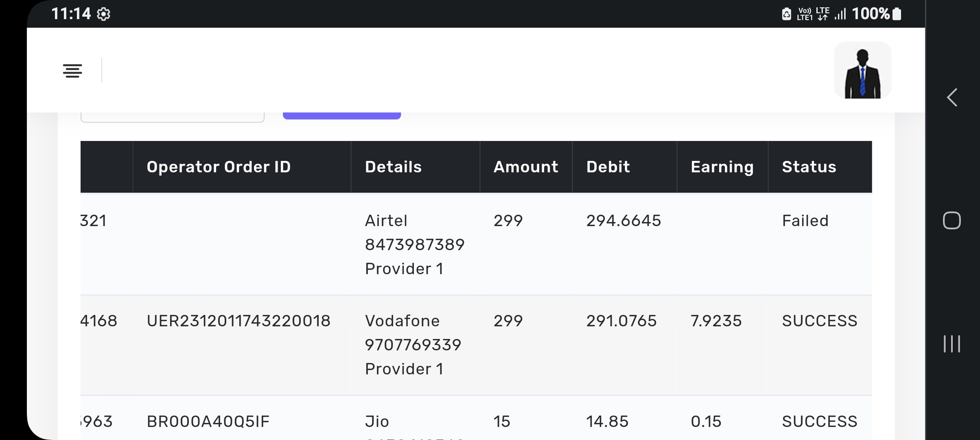Click the purple button above the table
Screen dimensions: 980x440
coord(342,116)
